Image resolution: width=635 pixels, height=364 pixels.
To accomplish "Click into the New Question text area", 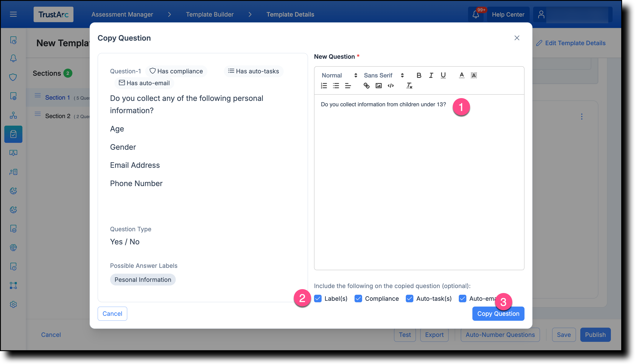I will (x=419, y=182).
